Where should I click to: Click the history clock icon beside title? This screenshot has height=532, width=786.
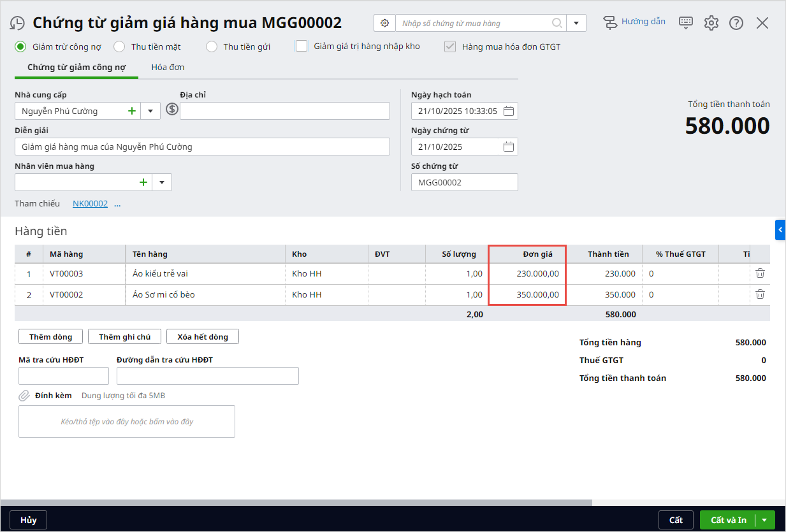17,24
